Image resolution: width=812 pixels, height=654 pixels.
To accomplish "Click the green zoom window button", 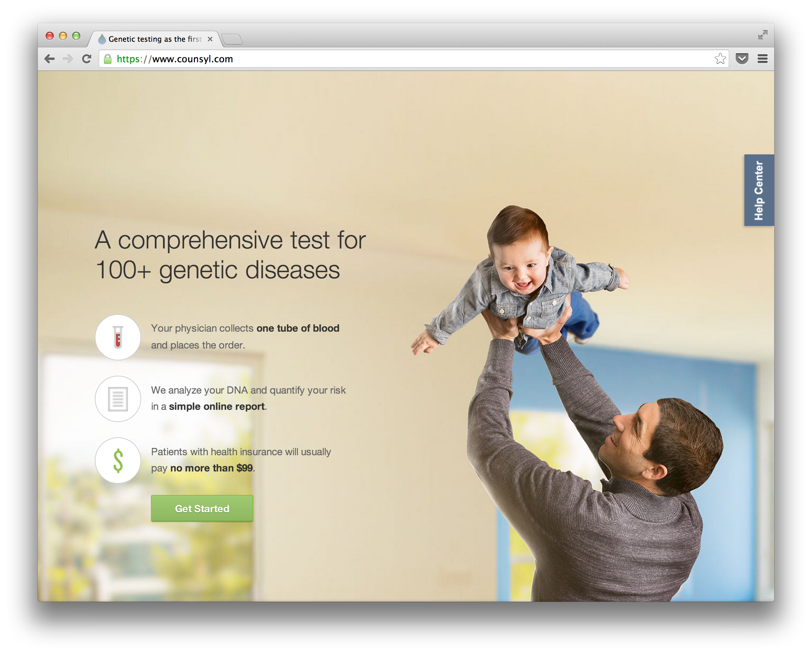I will tap(76, 36).
